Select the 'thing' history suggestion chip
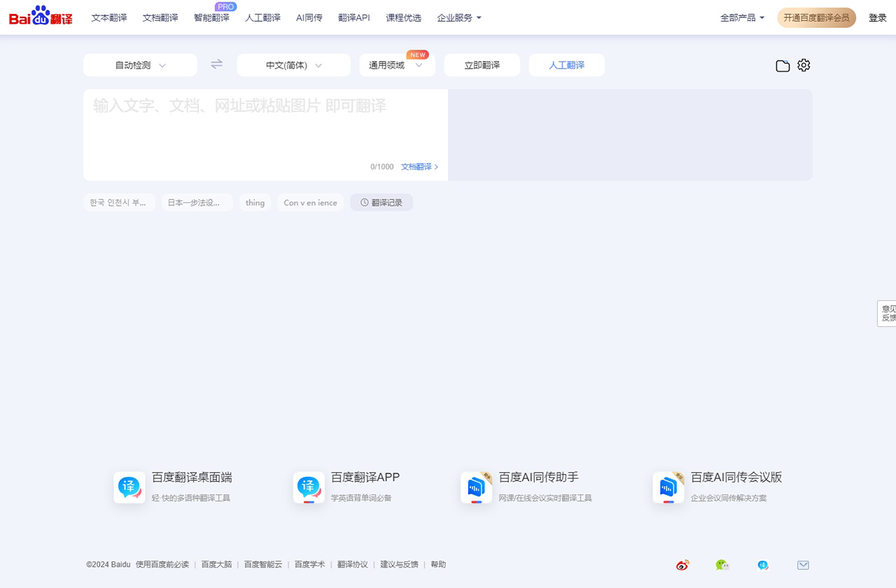896x588 pixels. tap(255, 202)
